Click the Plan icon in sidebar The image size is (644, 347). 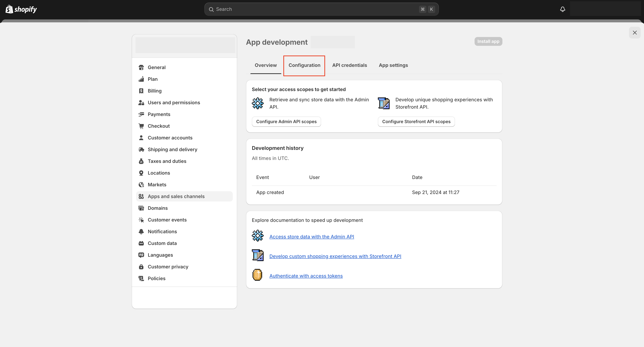[141, 79]
